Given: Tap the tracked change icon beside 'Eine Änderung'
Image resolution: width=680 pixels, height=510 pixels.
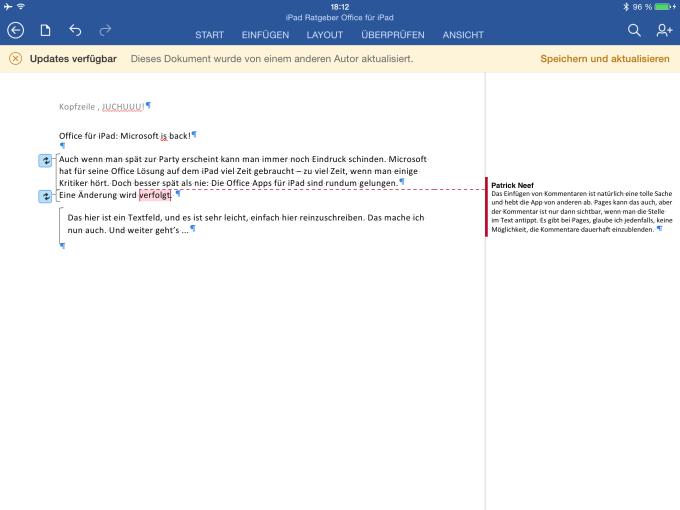Looking at the screenshot, I should tap(45, 196).
